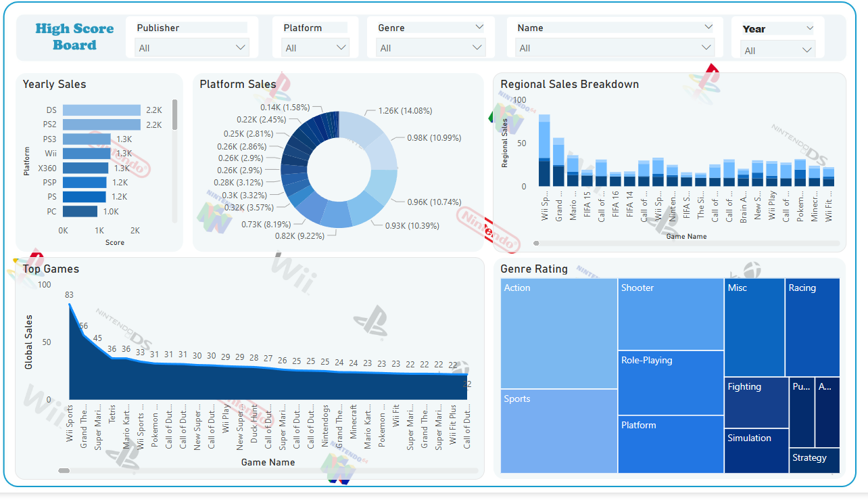868x500 pixels.
Task: Click the "Brain A..." label in Regional Sales
Action: click(744, 207)
